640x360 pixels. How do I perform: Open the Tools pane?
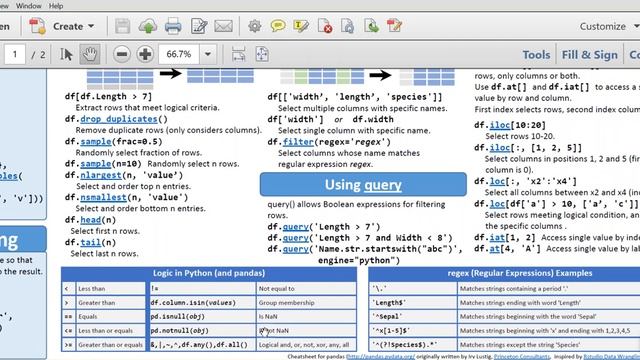point(536,55)
